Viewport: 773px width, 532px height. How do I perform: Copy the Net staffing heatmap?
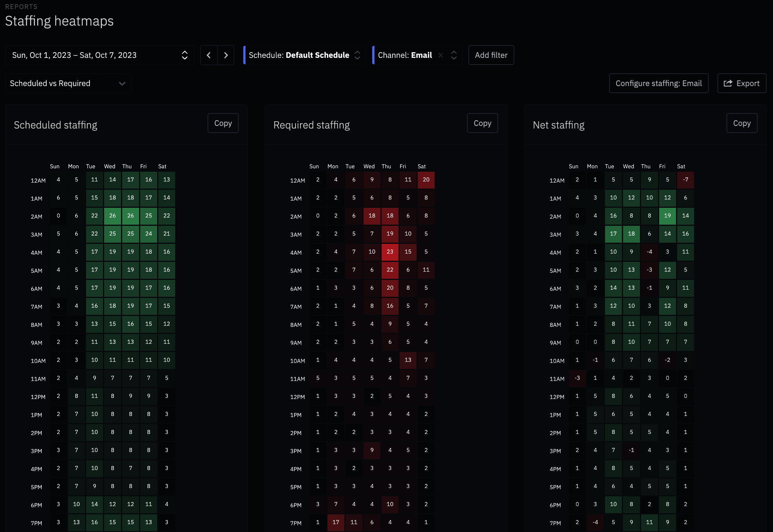(x=741, y=123)
